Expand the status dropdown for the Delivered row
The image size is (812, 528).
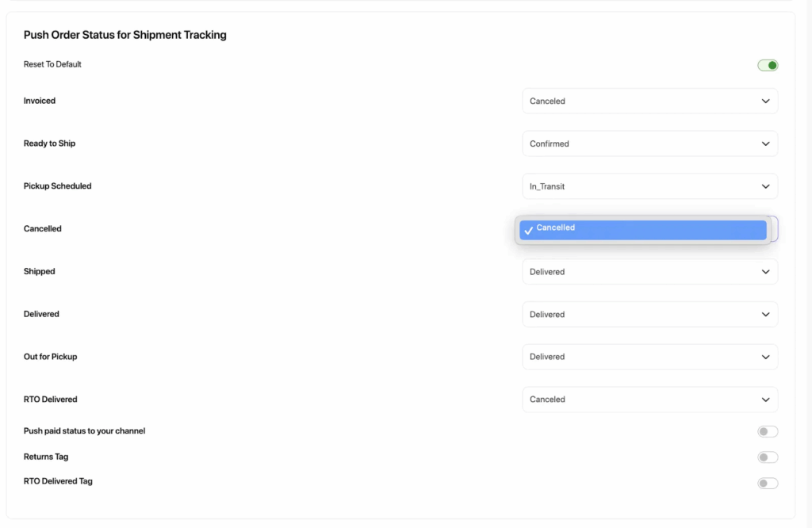(x=649, y=315)
